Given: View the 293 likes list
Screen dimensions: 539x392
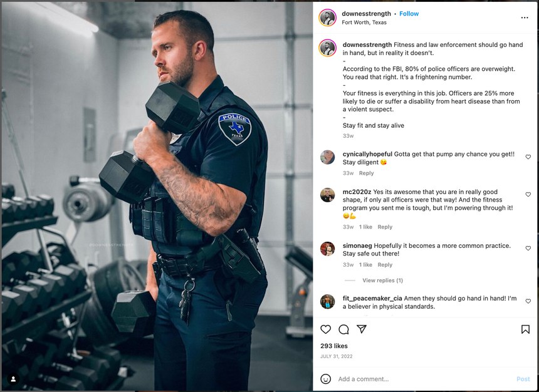Looking at the screenshot, I should click(334, 346).
